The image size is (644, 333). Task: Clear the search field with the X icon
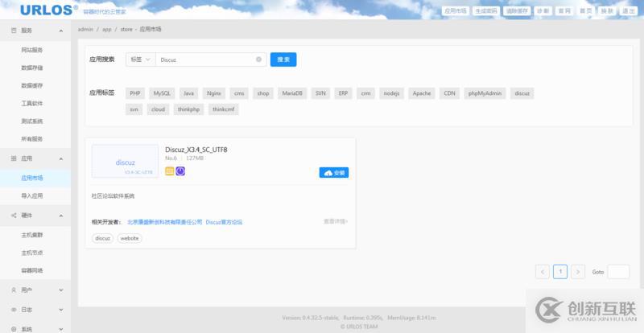pos(258,60)
